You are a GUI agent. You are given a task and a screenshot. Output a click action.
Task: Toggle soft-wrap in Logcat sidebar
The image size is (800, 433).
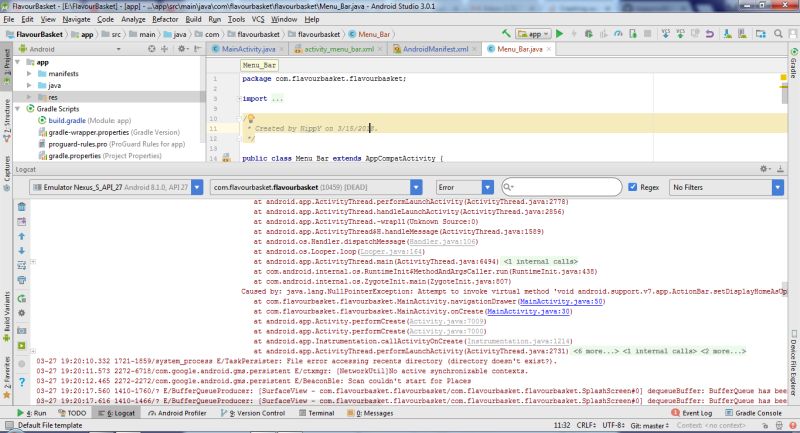[21, 265]
